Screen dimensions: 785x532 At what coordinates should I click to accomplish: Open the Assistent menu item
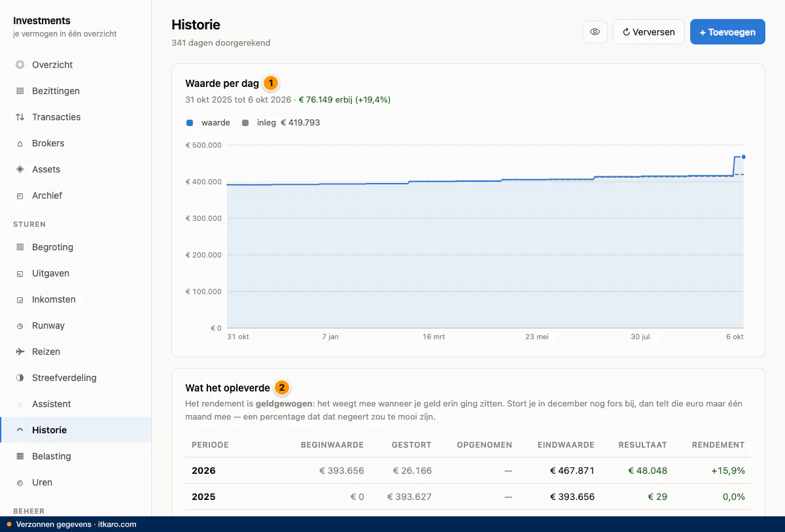click(76, 404)
